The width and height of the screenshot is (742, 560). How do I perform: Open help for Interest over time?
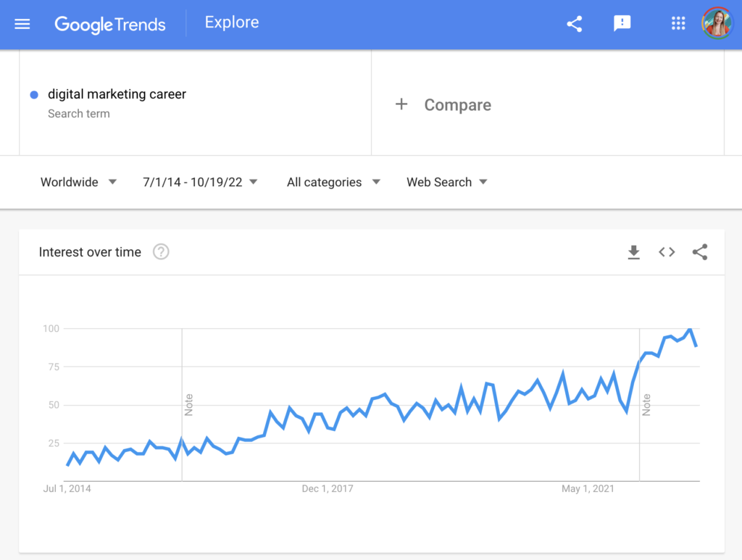pos(161,252)
